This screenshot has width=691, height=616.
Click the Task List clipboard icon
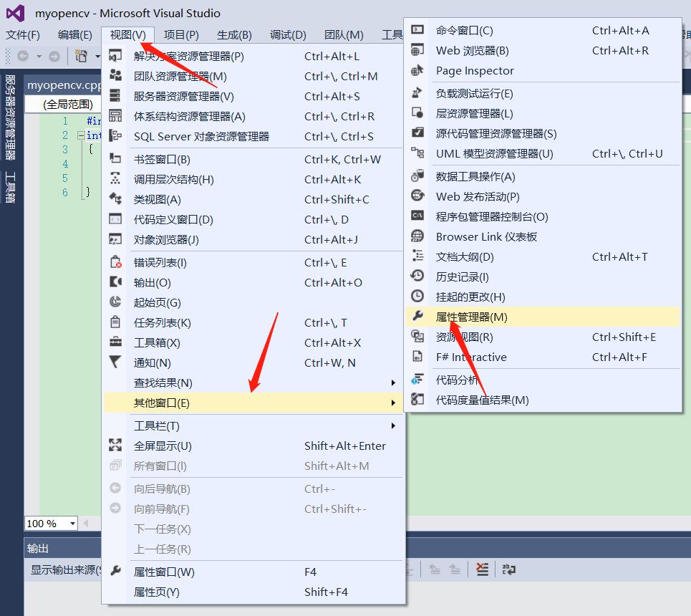(x=115, y=322)
